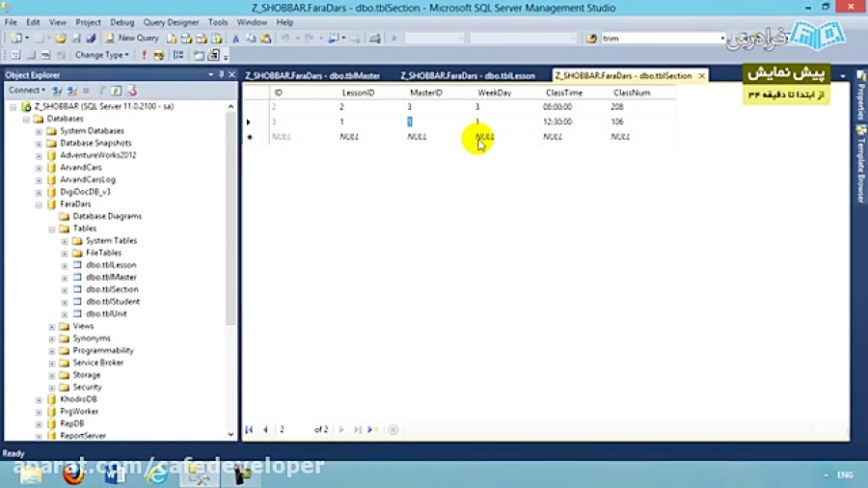
Task: Open Word from the taskbar
Action: pos(115,474)
